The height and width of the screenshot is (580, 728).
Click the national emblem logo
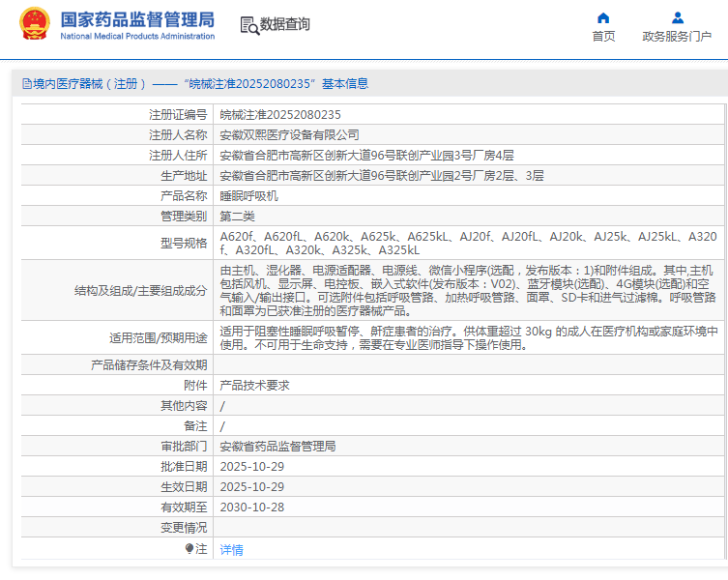(x=34, y=26)
